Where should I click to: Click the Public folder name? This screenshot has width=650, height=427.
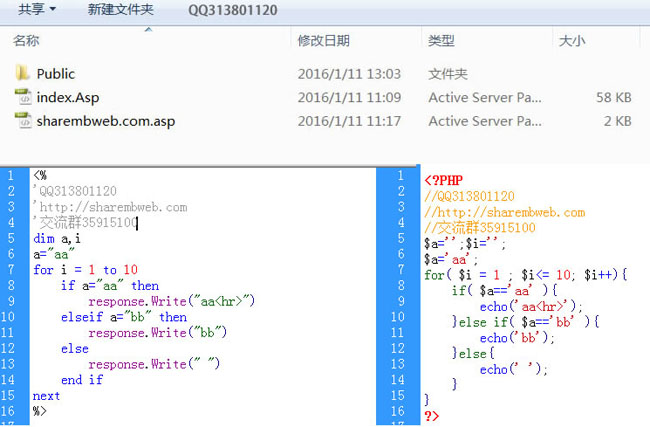coord(56,74)
